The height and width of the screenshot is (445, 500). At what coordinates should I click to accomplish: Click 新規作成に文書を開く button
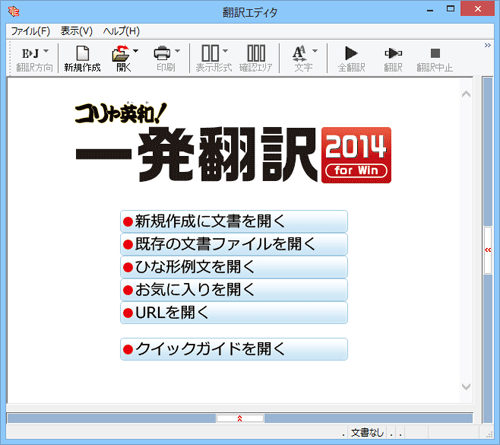tap(234, 221)
